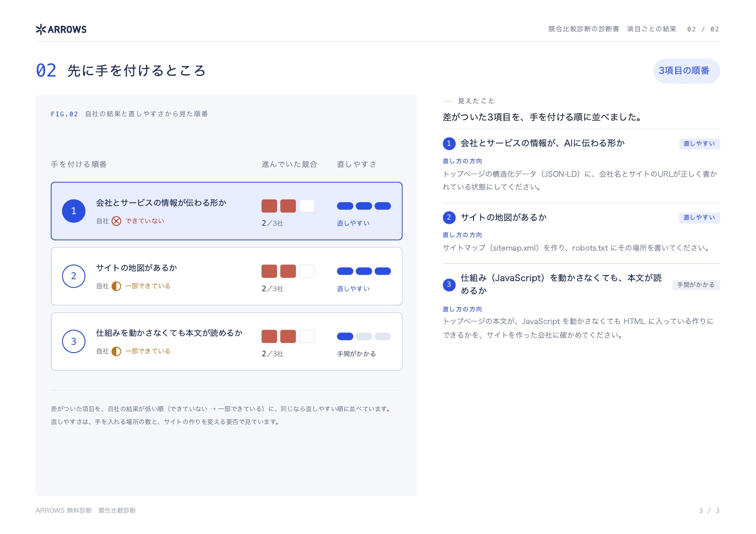Click the ARROWS logo in the header
756x534 pixels.
click(x=61, y=30)
